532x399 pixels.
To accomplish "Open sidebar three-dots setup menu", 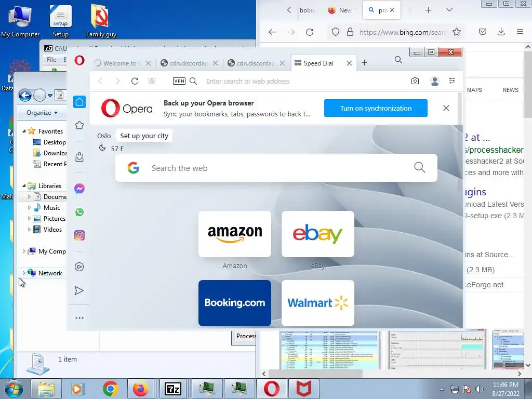I will click(79, 318).
